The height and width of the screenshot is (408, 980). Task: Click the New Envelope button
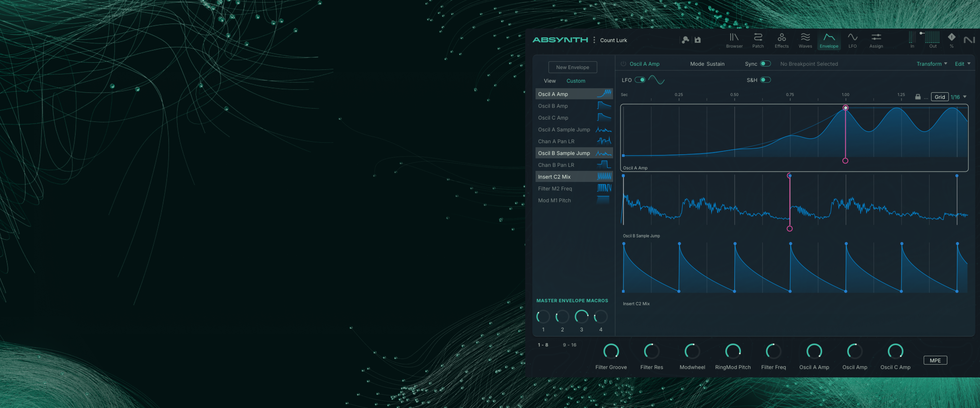tap(572, 67)
